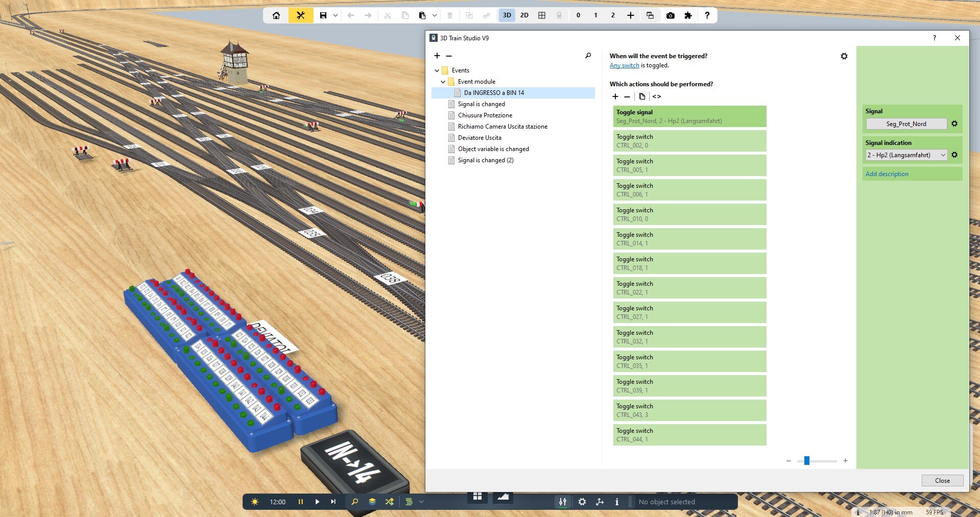
Task: Click the search magnifier in events panel
Action: pos(588,56)
